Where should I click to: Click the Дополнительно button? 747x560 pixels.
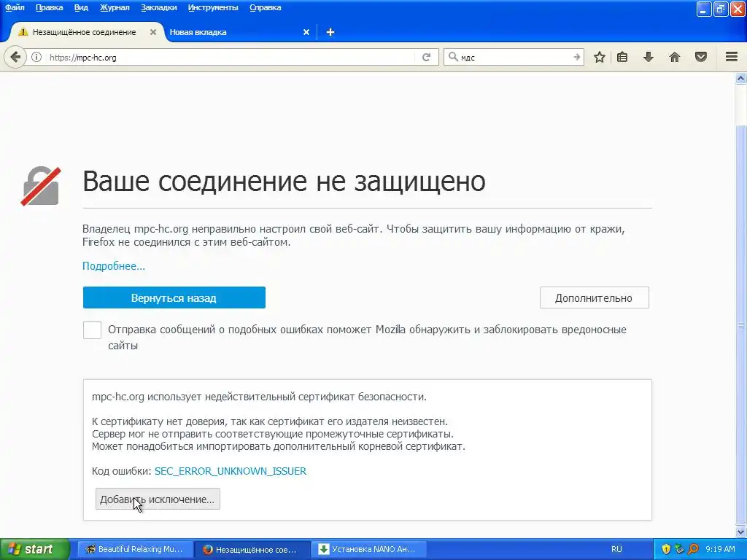594,297
